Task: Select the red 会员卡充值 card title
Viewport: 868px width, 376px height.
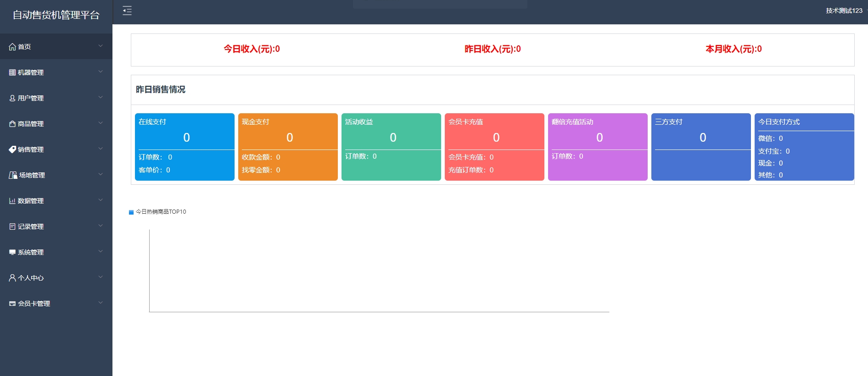Action: [465, 122]
